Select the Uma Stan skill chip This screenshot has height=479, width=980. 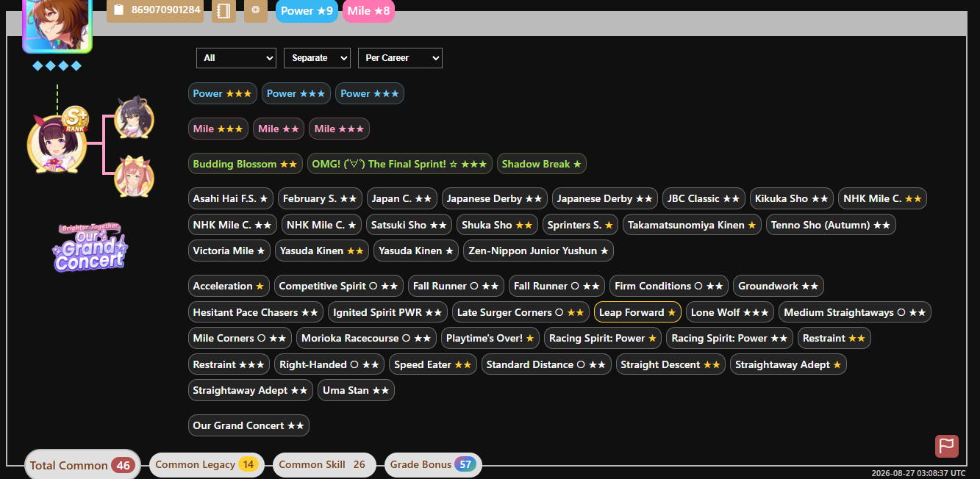pos(357,390)
